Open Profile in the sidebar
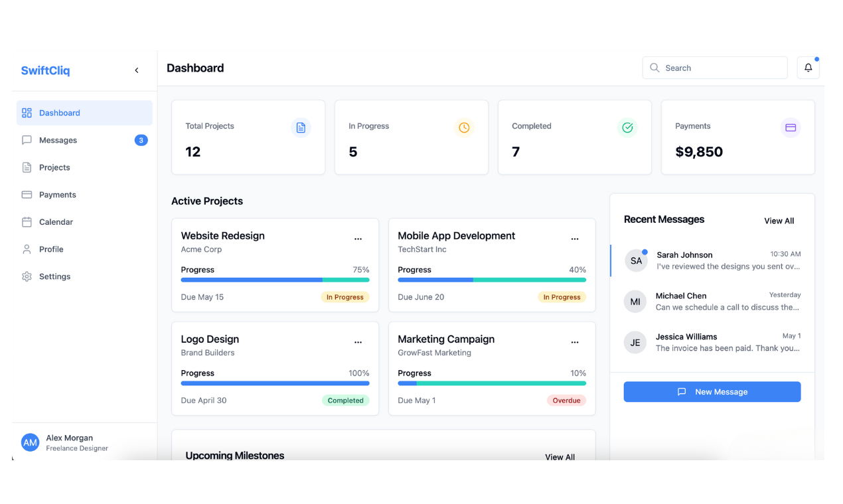843x504 pixels. 84,249
